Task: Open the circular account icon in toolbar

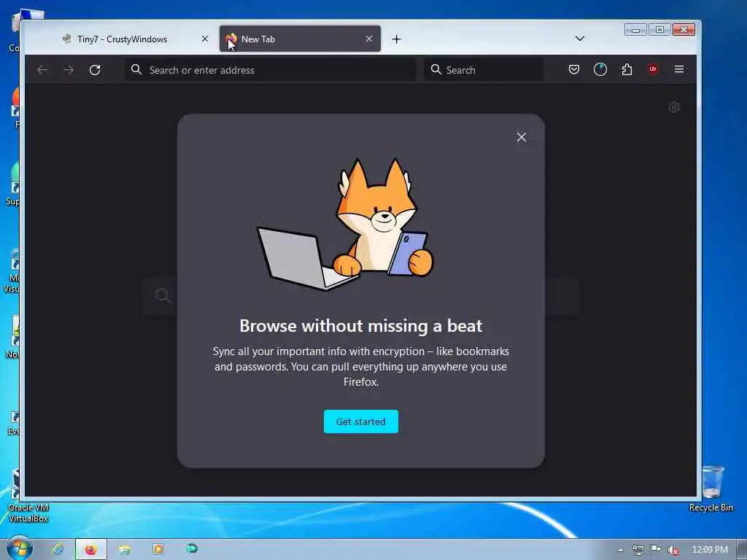Action: (x=600, y=69)
